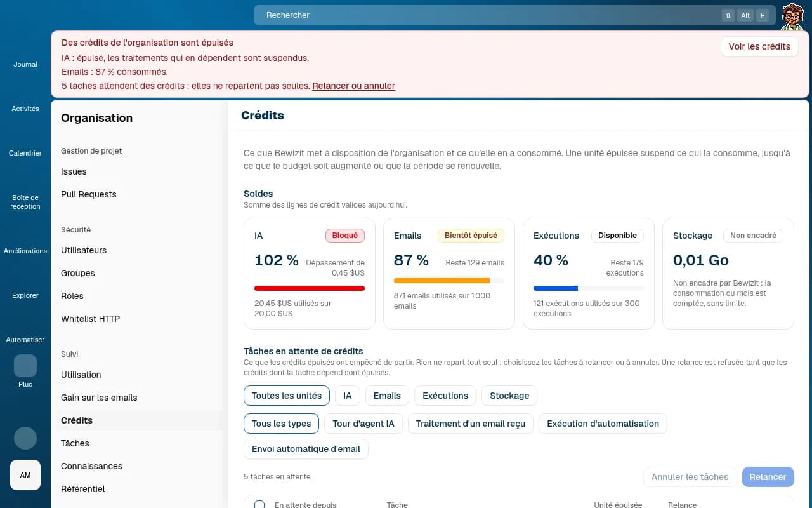The image size is (812, 508).
Task: Click the red IA usage progress bar
Action: [310, 288]
